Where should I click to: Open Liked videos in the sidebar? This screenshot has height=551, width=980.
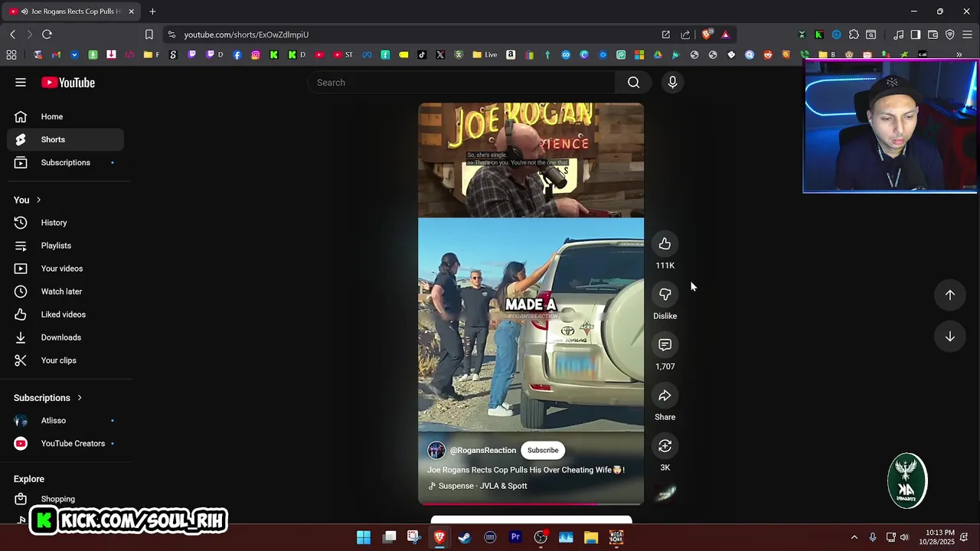(66, 315)
